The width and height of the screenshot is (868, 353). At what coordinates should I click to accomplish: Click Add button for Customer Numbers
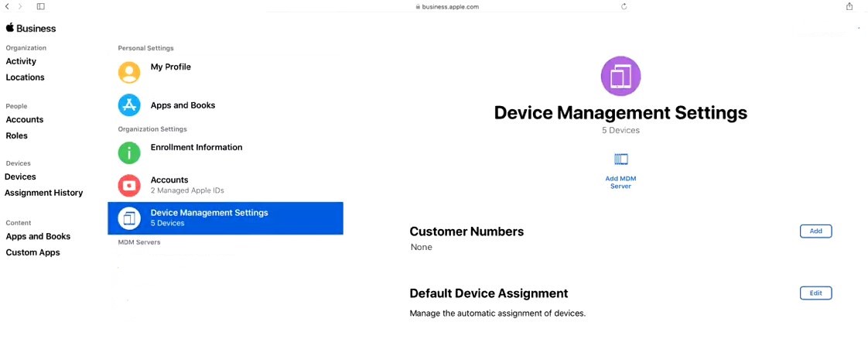point(815,231)
